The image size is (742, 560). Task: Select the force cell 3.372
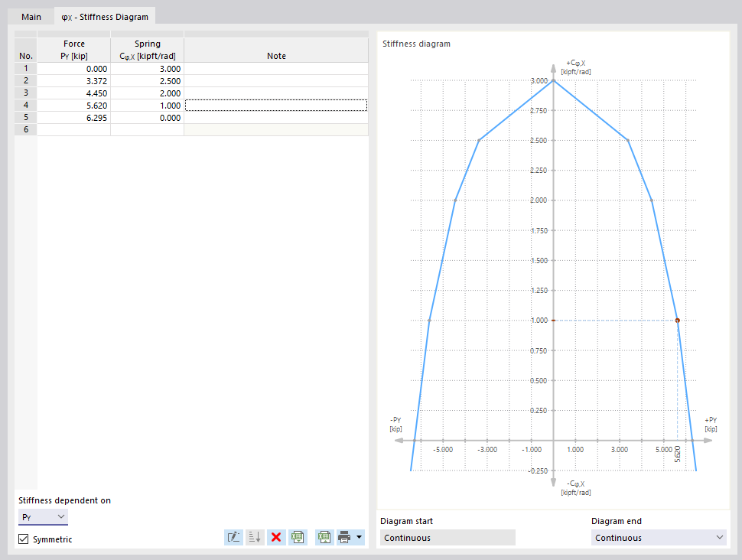[74, 81]
